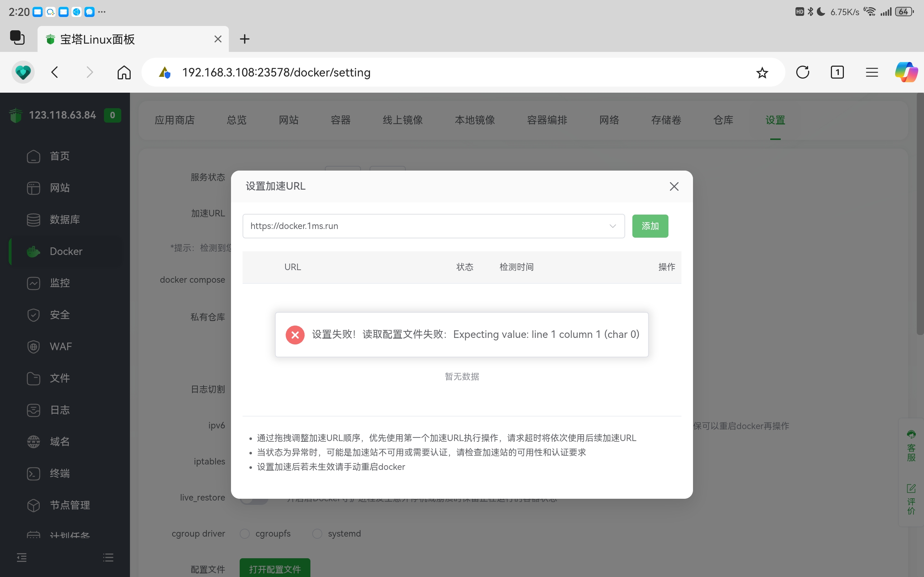This screenshot has width=924, height=577.
Task: Select the cgroupfs radio button
Action: click(x=245, y=533)
